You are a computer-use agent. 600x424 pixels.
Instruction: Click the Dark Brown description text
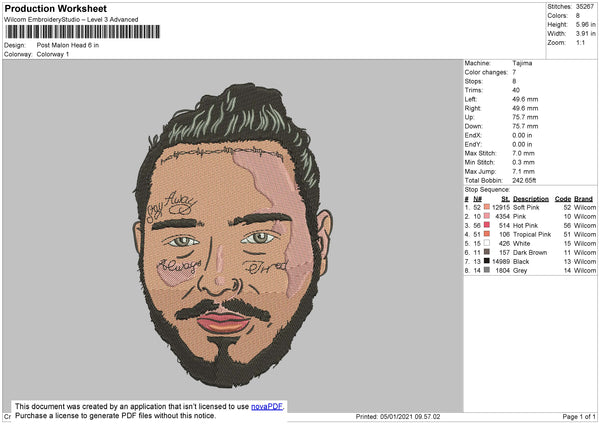(530, 252)
